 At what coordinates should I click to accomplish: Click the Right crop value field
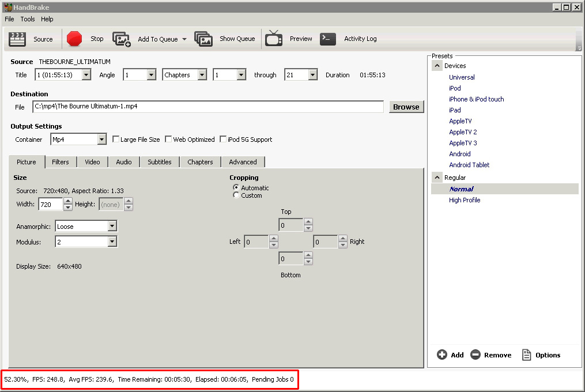(x=325, y=242)
